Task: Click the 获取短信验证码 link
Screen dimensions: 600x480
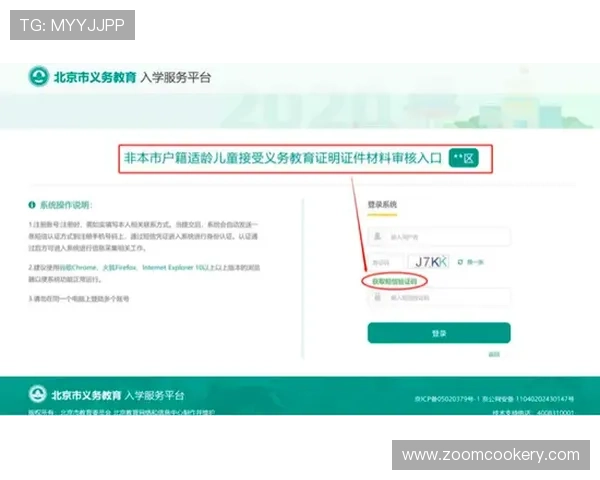Action: (394, 281)
